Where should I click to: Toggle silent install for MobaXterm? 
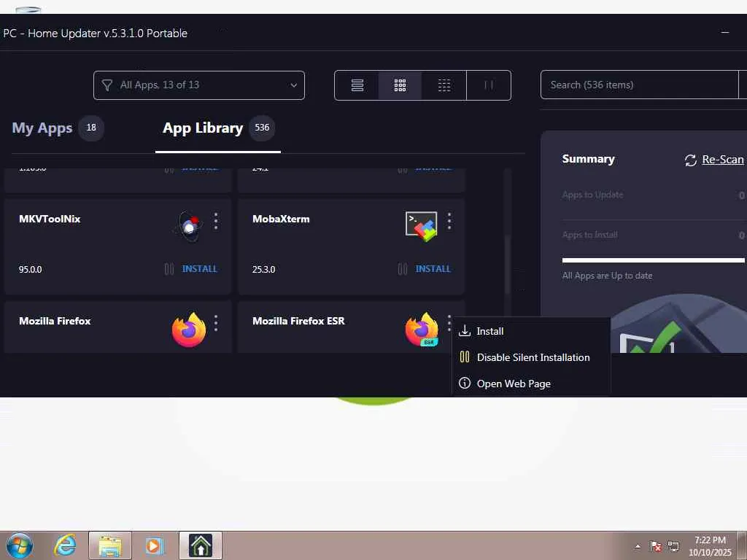(403, 269)
